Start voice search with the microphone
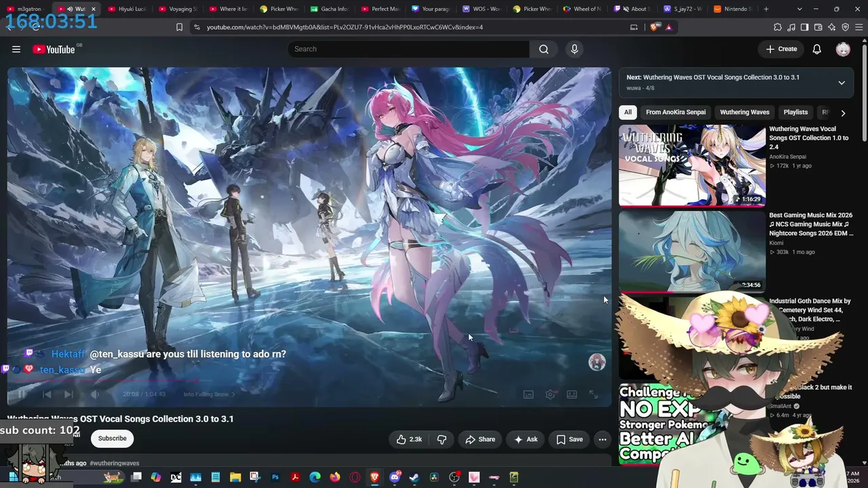 tap(574, 49)
